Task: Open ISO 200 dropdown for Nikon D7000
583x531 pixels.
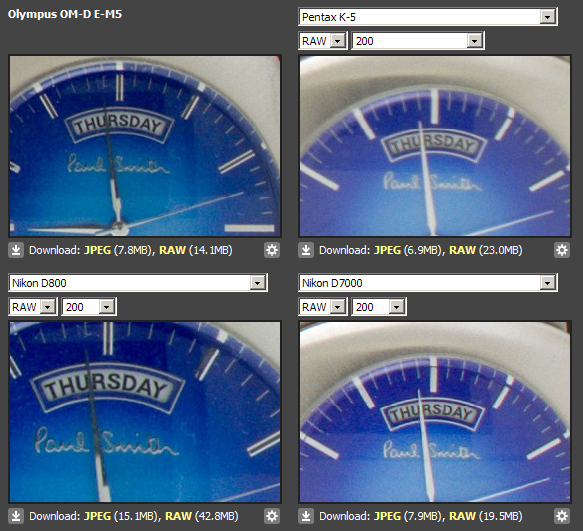Action: pos(379,307)
